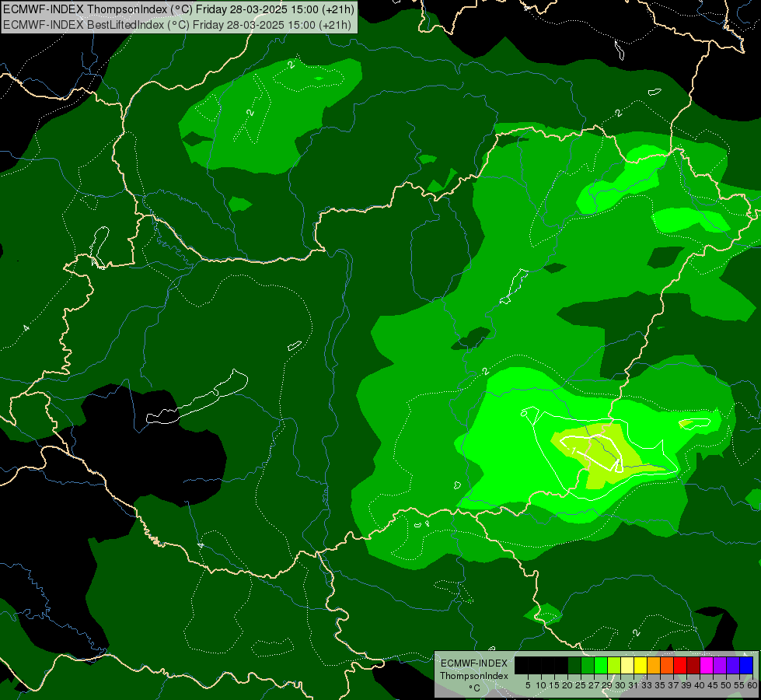Select the orange-red 35–37 legend swatch
This screenshot has width=761, height=700.
point(667,666)
